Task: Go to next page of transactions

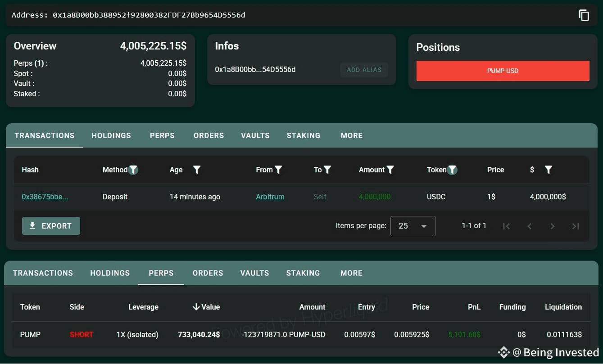Action: point(553,226)
